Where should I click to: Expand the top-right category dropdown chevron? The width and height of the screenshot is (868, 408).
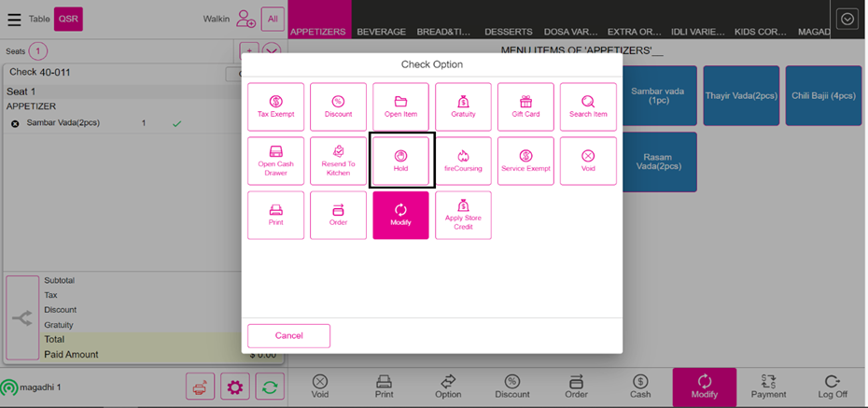847,19
